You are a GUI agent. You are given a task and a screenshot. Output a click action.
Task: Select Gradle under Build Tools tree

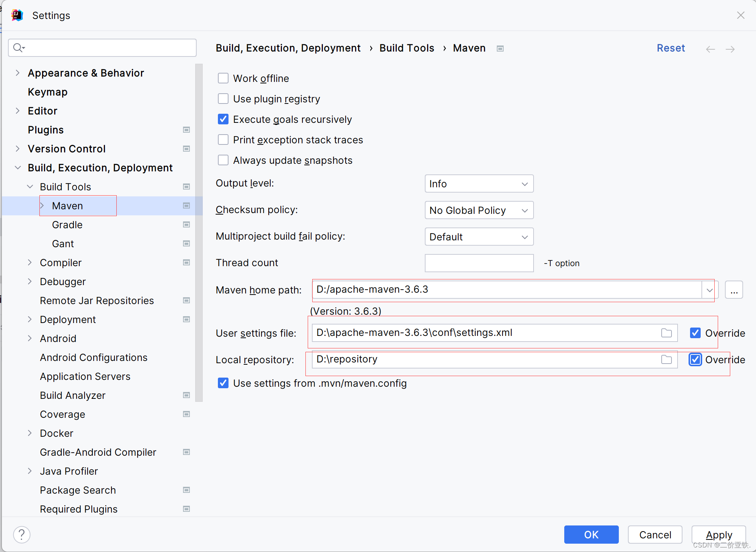coord(66,225)
